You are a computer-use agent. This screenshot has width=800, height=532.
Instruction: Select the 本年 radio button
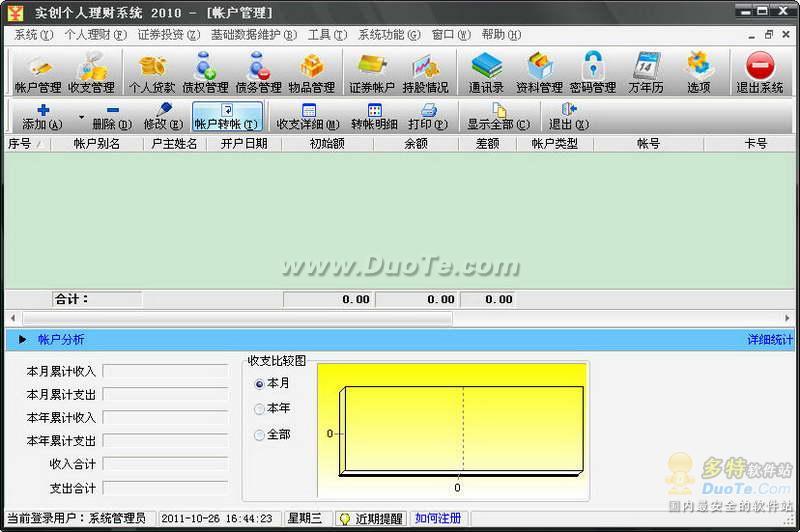click(260, 409)
